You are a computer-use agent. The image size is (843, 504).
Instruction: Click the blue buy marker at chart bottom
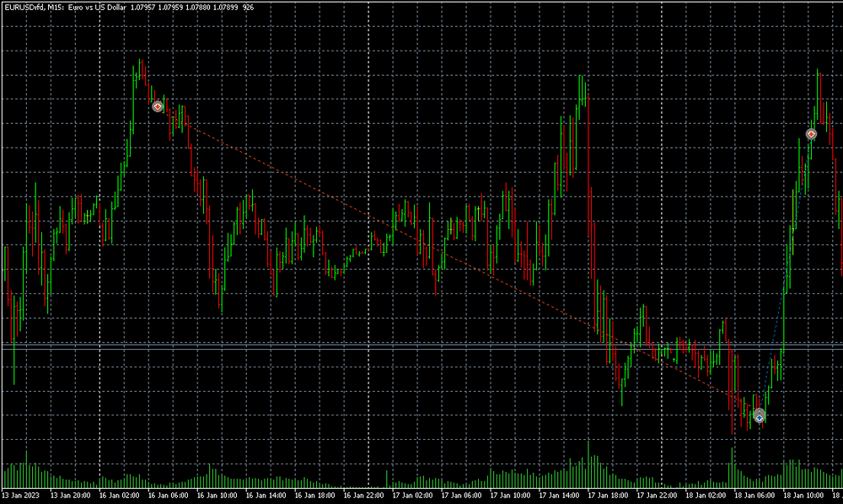click(x=760, y=416)
